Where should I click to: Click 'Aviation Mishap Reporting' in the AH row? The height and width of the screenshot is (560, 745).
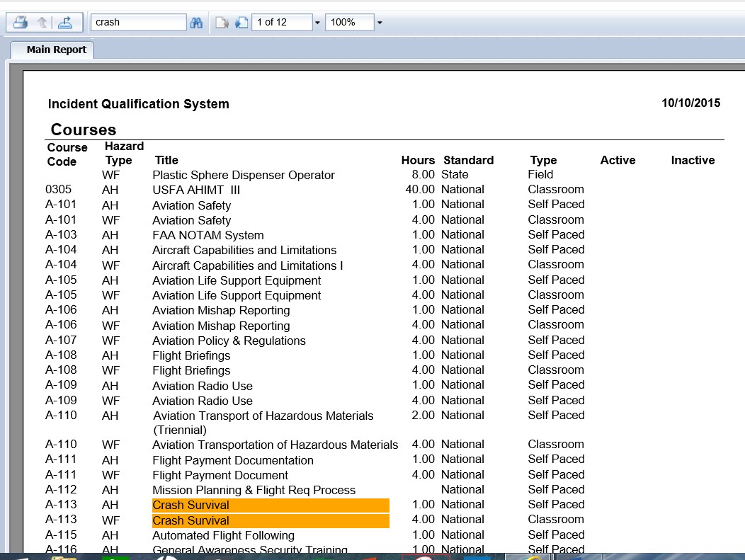221,310
